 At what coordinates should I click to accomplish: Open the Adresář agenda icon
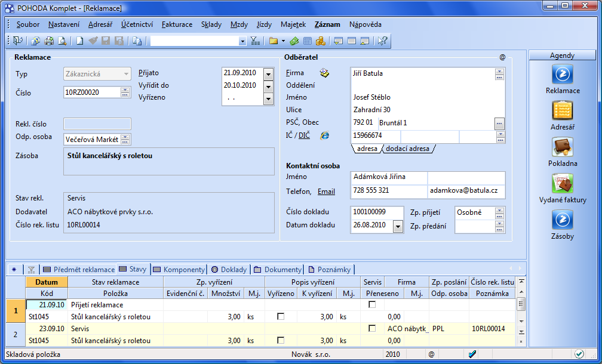coord(563,110)
